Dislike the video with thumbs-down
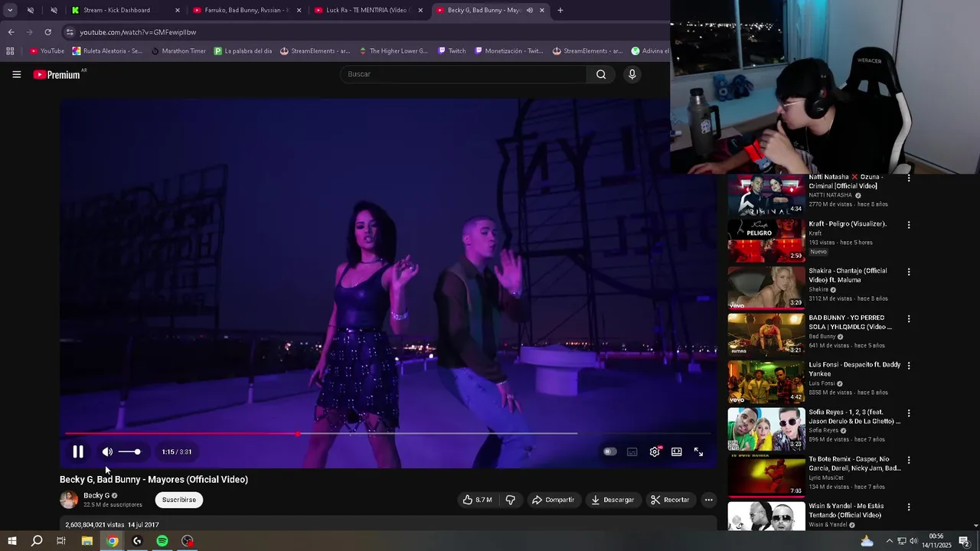The image size is (980, 551). (x=511, y=500)
